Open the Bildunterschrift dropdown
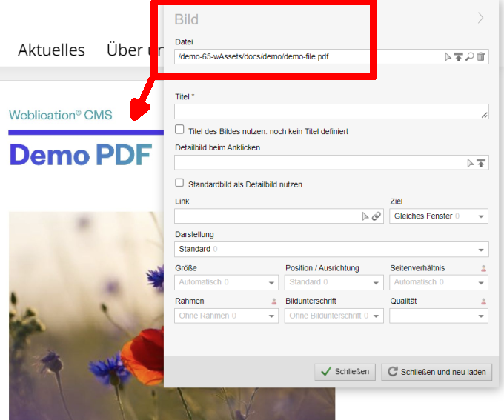 (x=334, y=316)
